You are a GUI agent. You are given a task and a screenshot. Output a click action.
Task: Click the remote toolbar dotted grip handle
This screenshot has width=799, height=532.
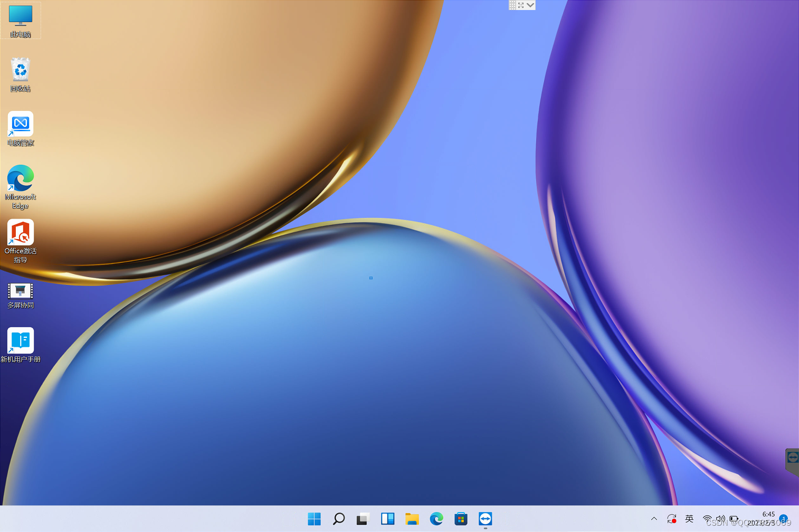(x=512, y=5)
